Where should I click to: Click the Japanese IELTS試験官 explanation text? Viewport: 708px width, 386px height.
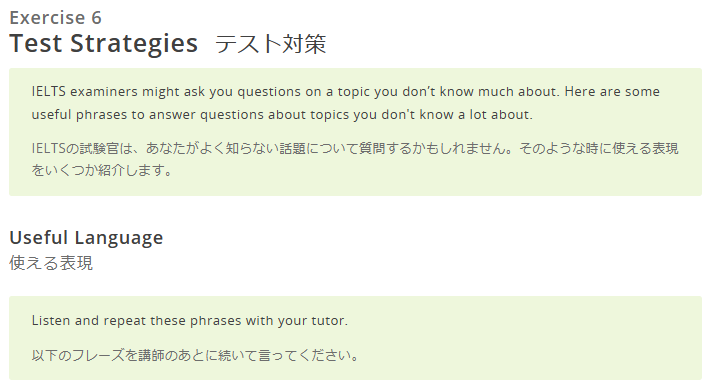pyautogui.click(x=355, y=159)
